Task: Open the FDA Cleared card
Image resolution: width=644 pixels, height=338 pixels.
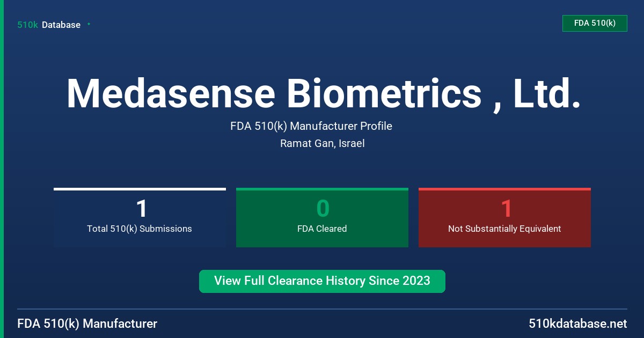Action: coord(322,218)
